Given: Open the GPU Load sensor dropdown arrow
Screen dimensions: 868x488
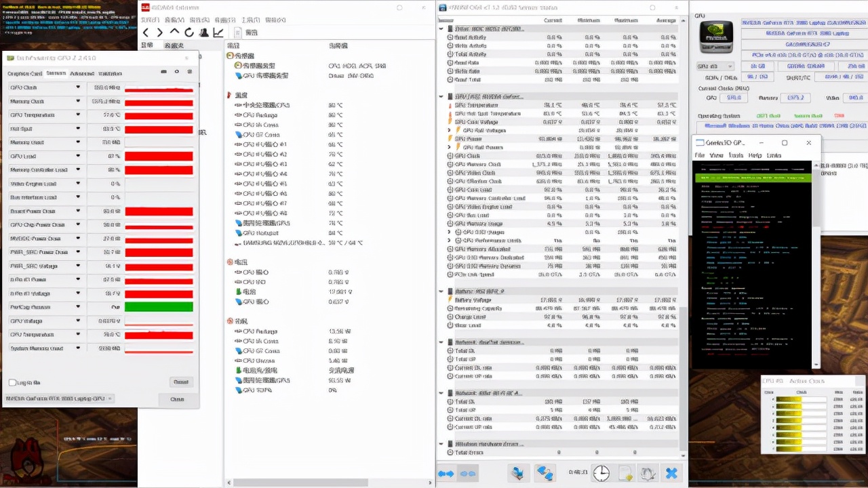Looking at the screenshot, I should [78, 157].
